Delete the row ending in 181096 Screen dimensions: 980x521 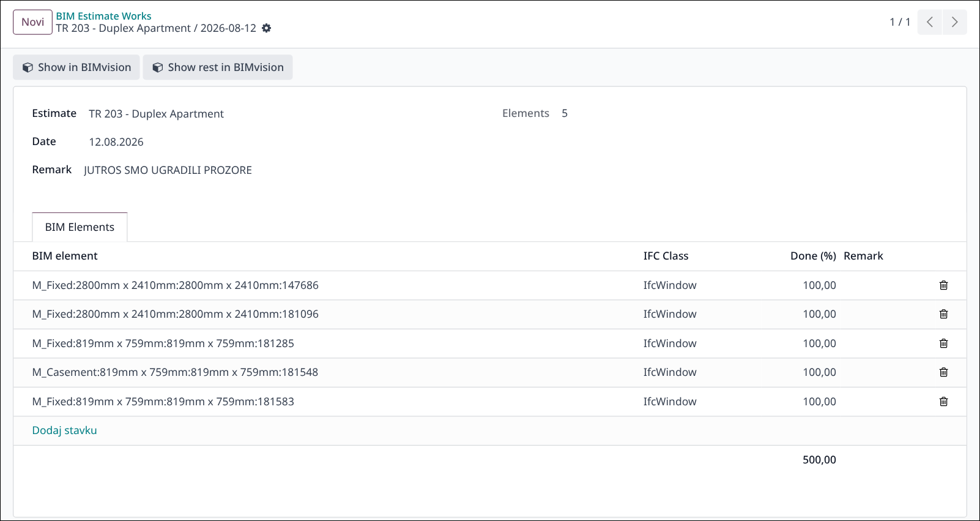pyautogui.click(x=943, y=314)
